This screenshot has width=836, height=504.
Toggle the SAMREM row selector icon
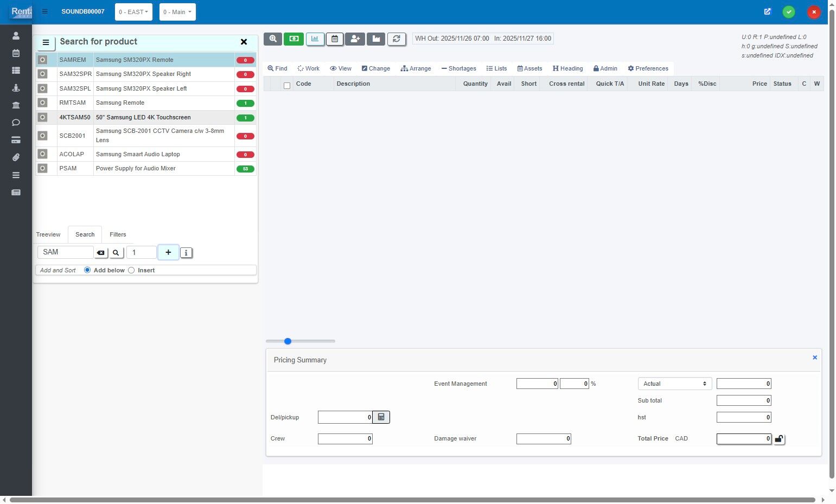tap(42, 60)
